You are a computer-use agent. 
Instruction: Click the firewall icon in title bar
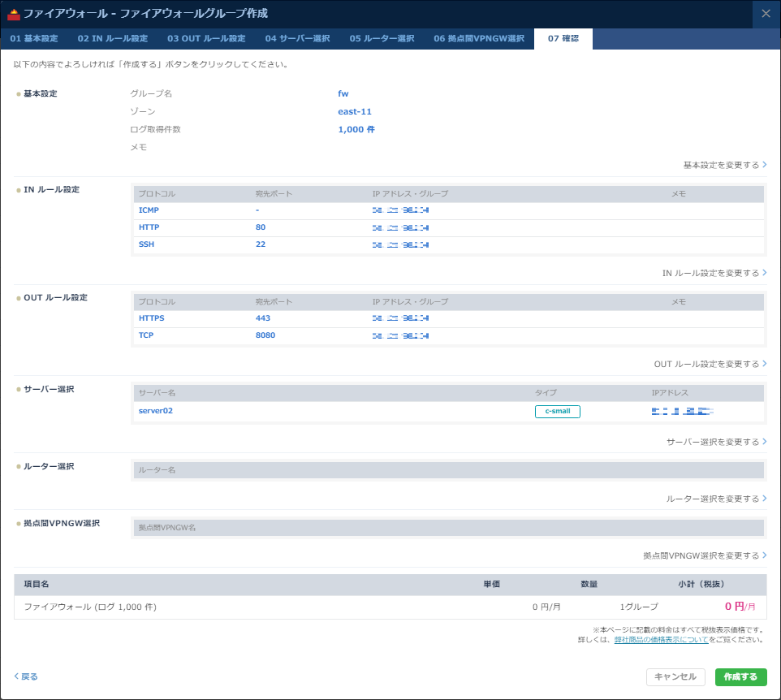[x=13, y=14]
